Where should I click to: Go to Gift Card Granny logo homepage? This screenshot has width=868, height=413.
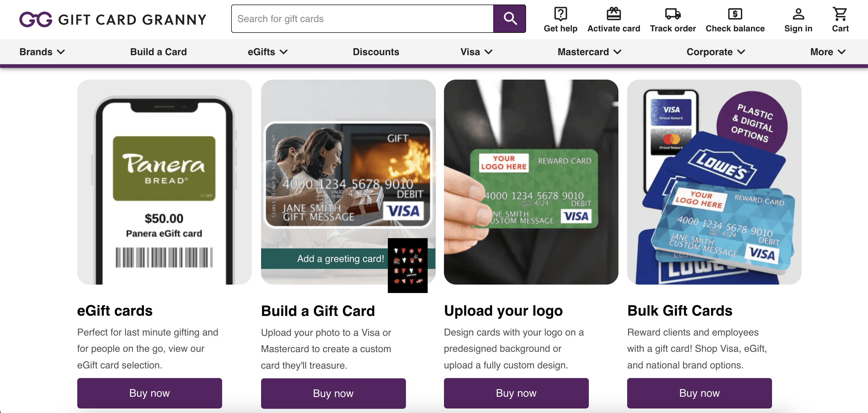coord(113,19)
